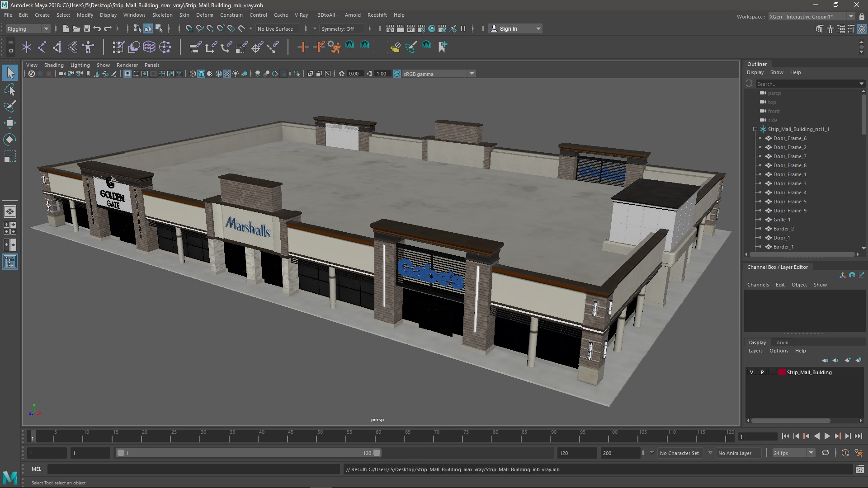Toggle the auto keyframe button

tap(845, 453)
